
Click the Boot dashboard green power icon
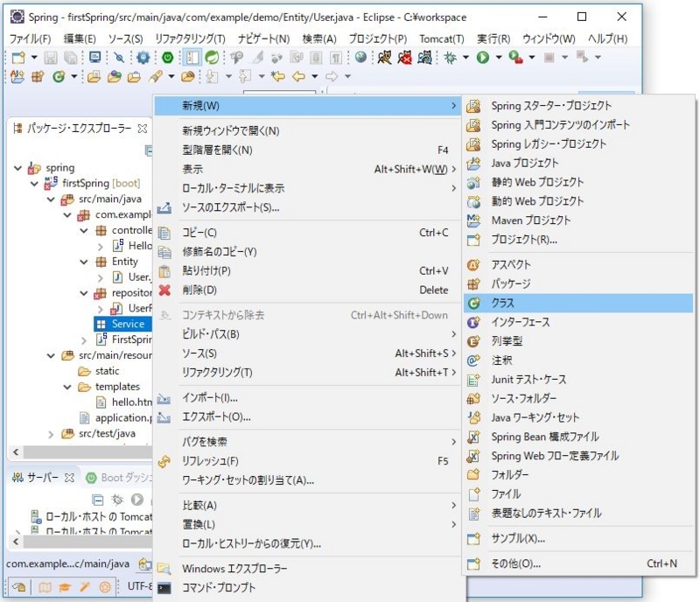click(x=167, y=58)
